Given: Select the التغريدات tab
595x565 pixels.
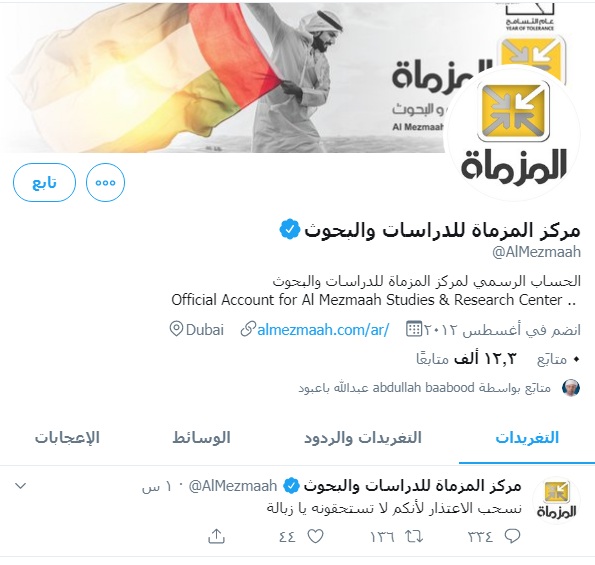Looking at the screenshot, I should coord(527,438).
